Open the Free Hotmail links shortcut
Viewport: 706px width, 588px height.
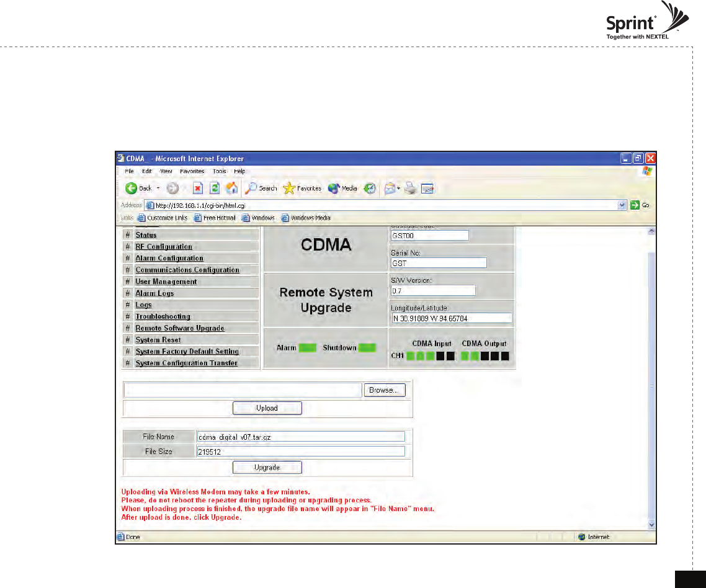[215, 218]
